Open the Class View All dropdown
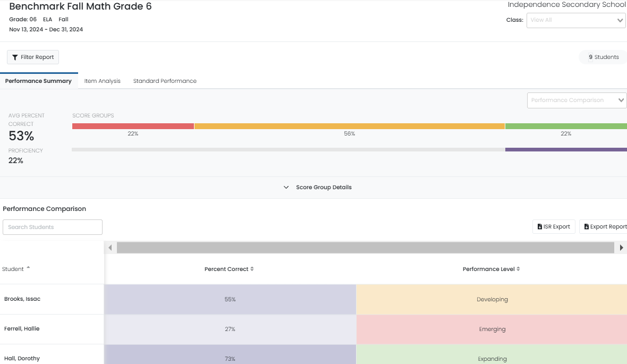This screenshot has height=364, width=627. tap(575, 20)
